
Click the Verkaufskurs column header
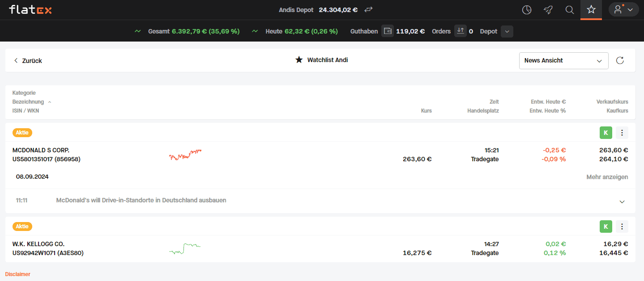[612, 102]
